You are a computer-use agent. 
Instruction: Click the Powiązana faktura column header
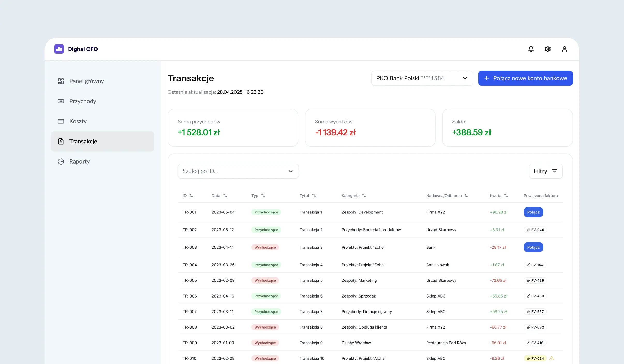tap(541, 196)
